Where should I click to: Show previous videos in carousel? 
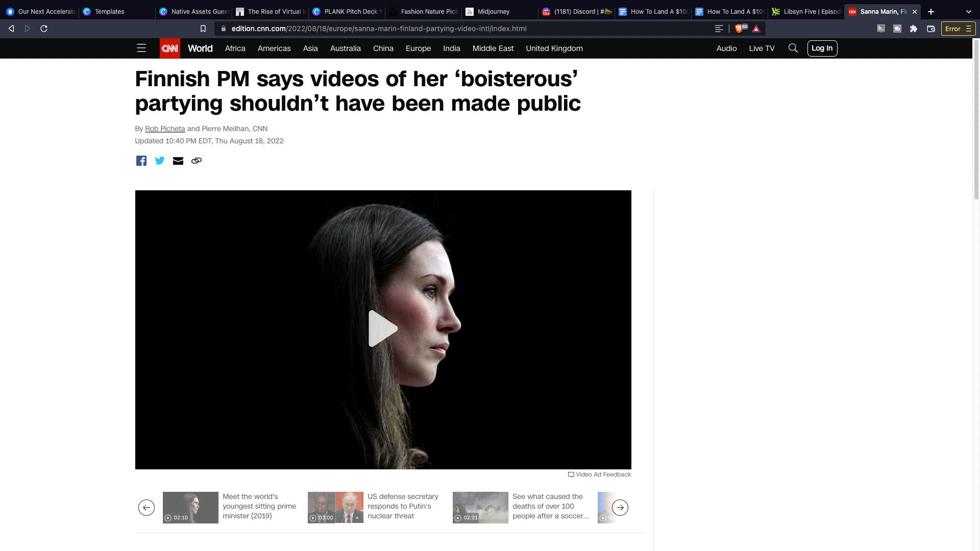click(x=146, y=508)
